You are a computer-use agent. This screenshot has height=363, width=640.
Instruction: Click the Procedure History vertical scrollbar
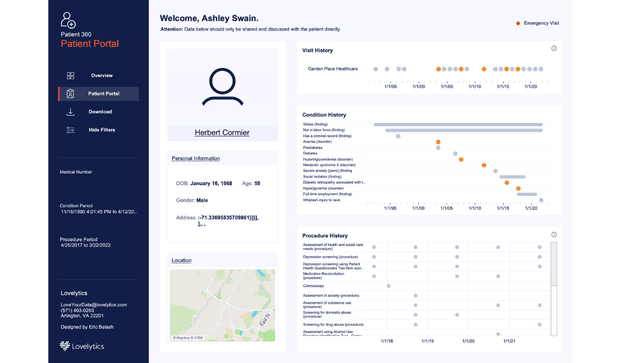553,289
